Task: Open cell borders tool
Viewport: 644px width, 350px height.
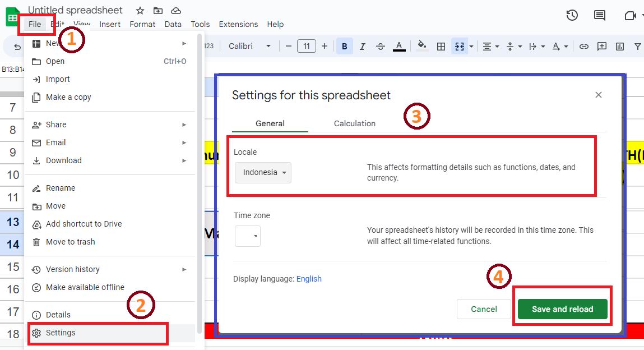Action: pyautogui.click(x=441, y=47)
